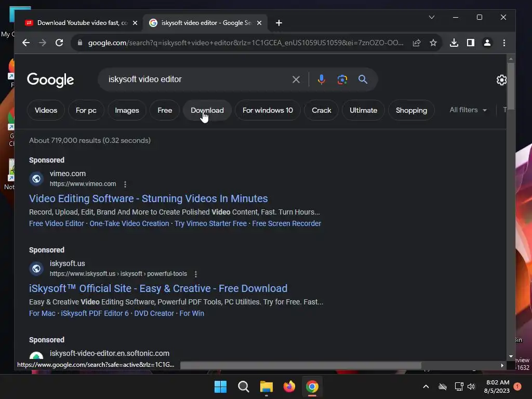Open the tab search dropdown
Screen dimensions: 532x399
click(432, 17)
